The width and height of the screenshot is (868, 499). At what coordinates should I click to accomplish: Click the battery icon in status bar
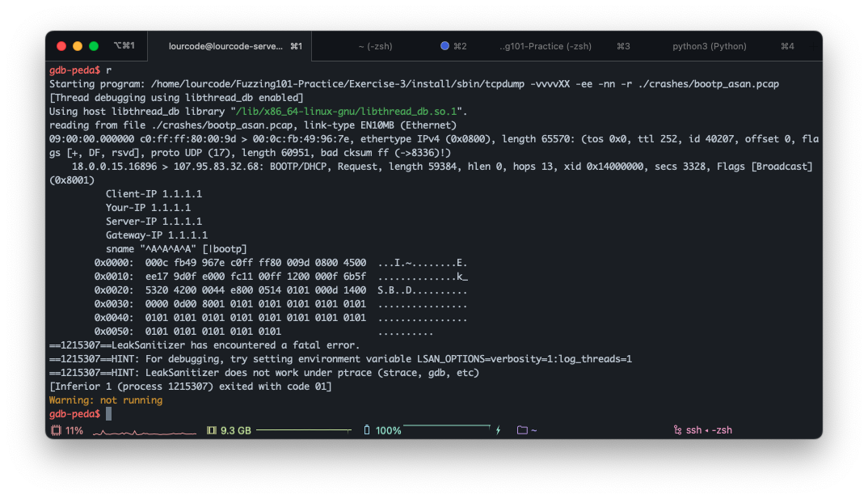click(367, 430)
